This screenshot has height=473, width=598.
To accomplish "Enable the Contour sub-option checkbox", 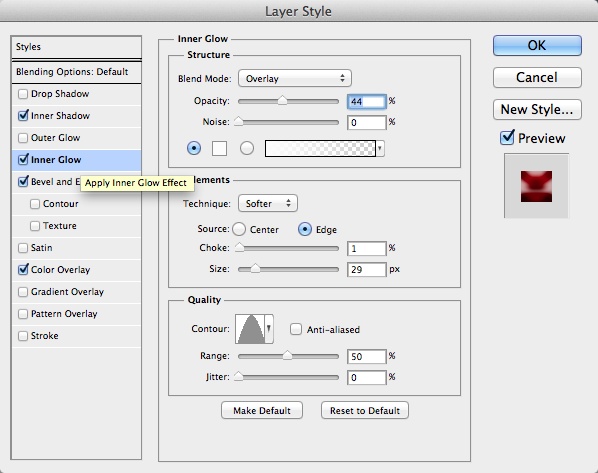I will (x=35, y=204).
